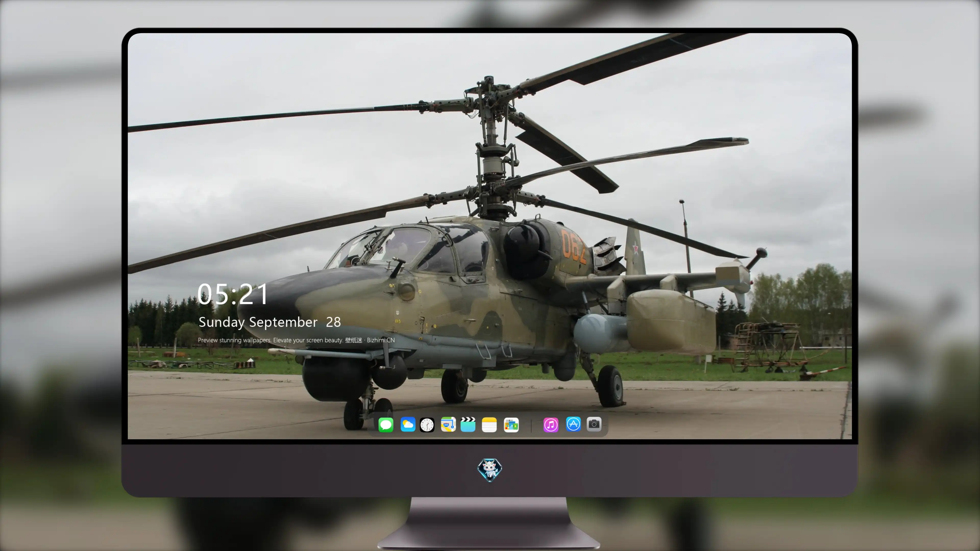Click the 05:21 clock display

click(233, 294)
